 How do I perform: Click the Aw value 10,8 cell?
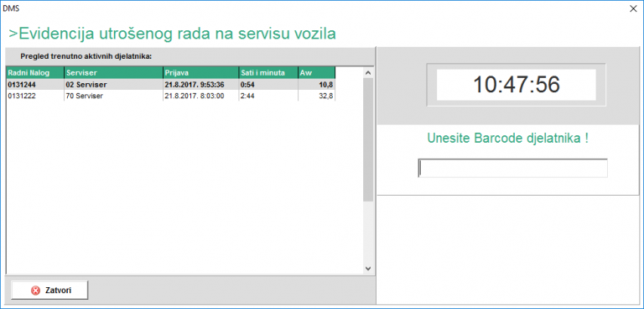(x=317, y=85)
